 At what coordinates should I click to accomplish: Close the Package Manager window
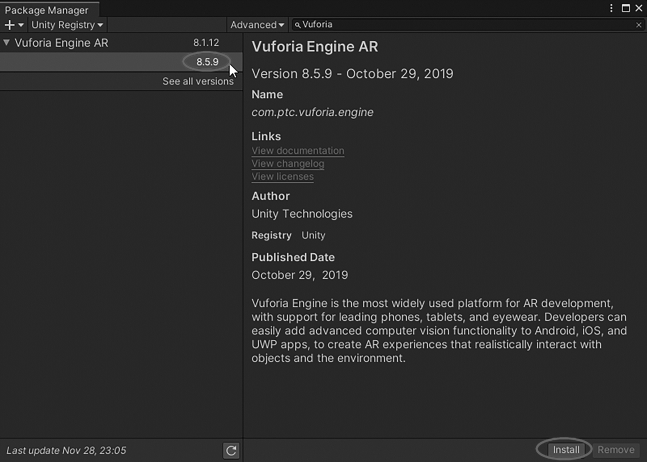pyautogui.click(x=639, y=8)
